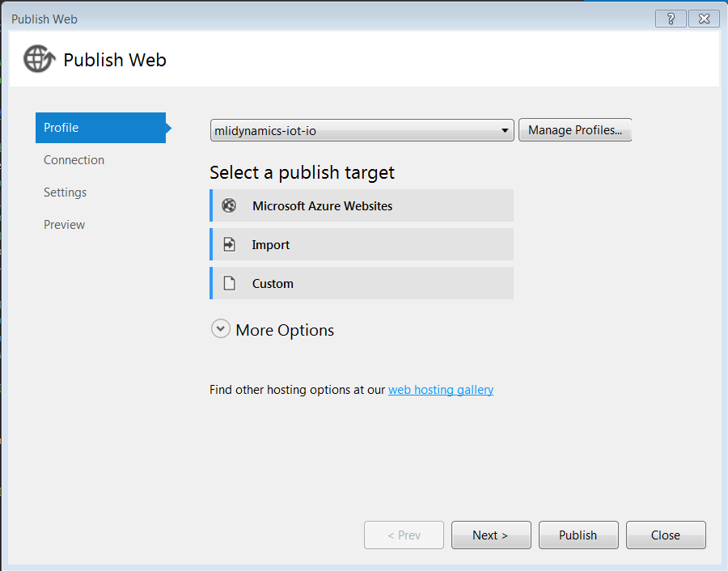Image resolution: width=728 pixels, height=571 pixels.
Task: Click the Close button at the bottom
Action: click(666, 535)
